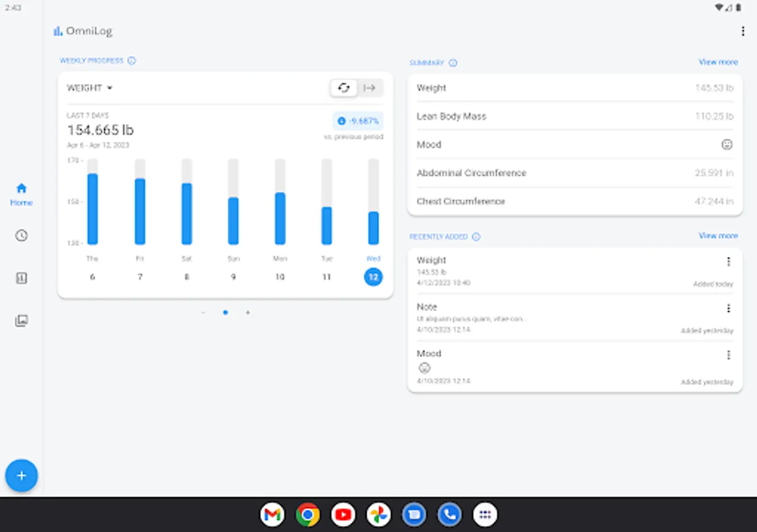The height and width of the screenshot is (532, 757).
Task: Open the Home tab in sidebar
Action: [x=21, y=194]
